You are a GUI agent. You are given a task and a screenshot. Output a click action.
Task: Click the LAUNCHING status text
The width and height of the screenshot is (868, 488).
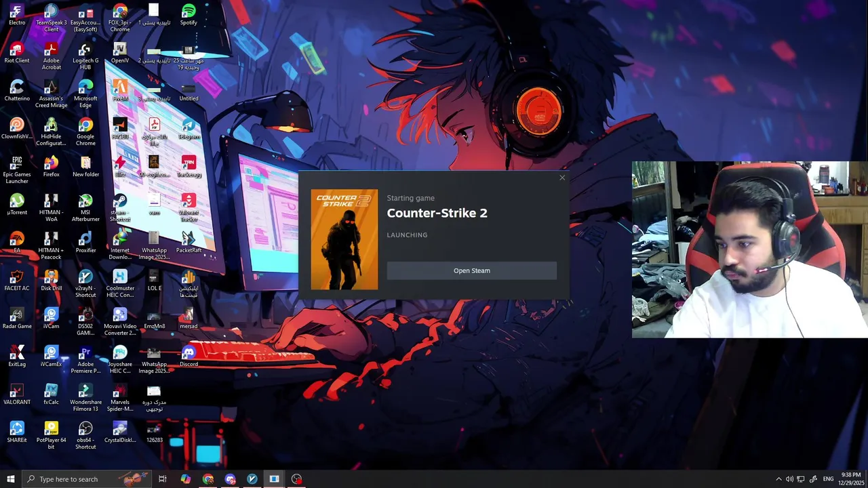pyautogui.click(x=407, y=235)
